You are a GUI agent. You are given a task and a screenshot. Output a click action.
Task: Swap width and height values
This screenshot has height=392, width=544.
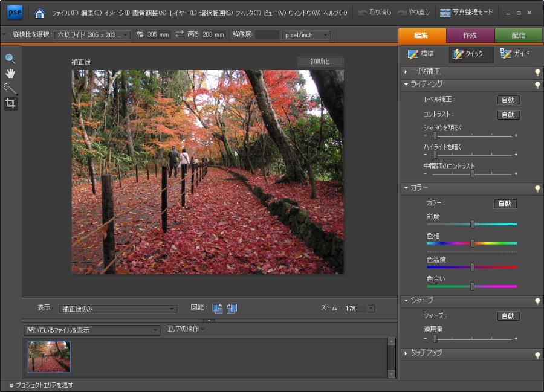(x=180, y=35)
